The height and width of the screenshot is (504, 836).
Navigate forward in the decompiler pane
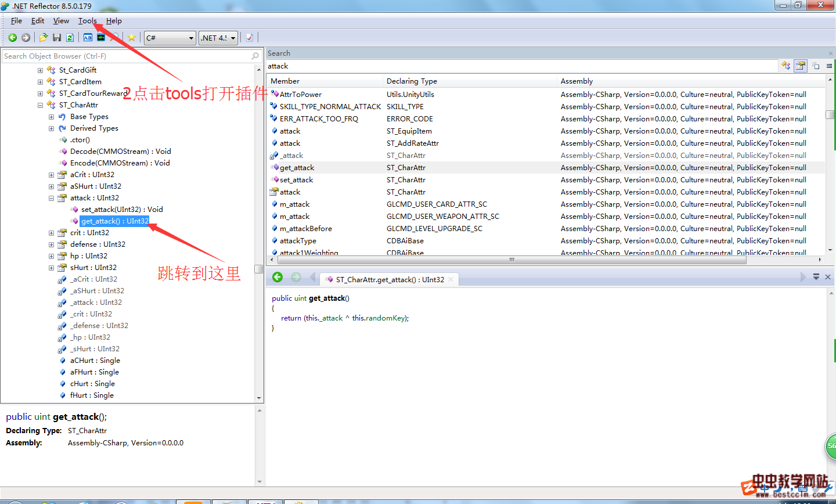pos(296,277)
